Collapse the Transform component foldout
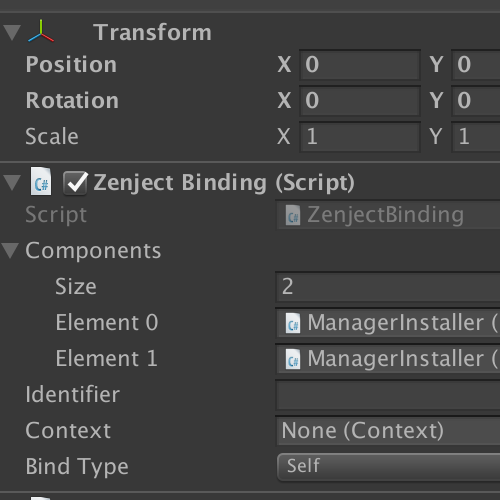500x500 pixels. (x=12, y=33)
